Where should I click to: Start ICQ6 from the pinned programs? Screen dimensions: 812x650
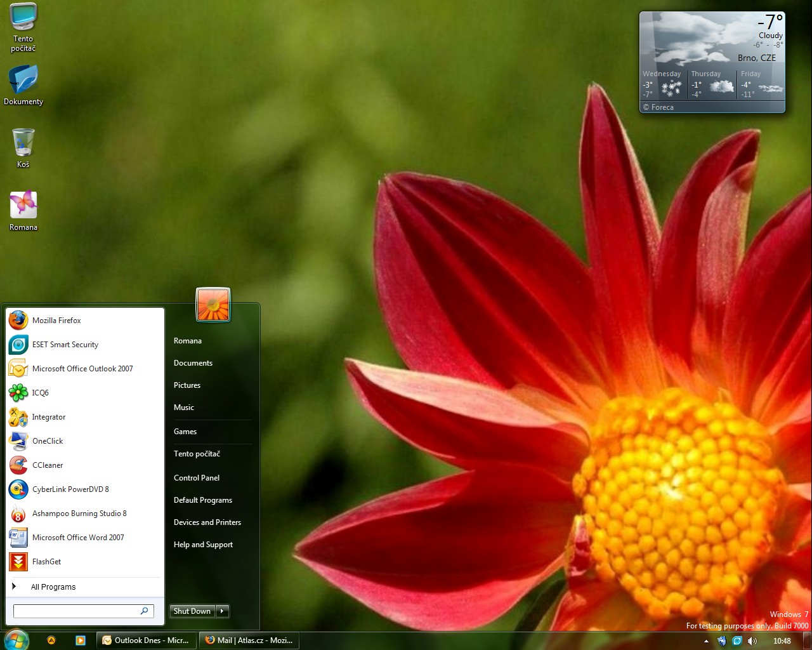pos(40,393)
